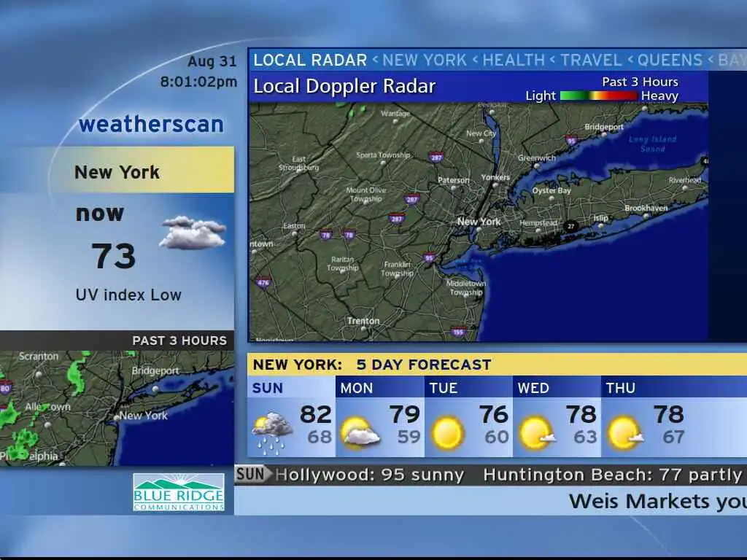Select the QUEENS tab

[670, 60]
